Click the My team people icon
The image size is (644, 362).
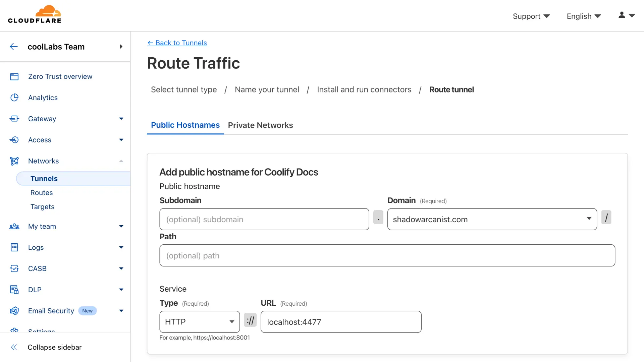point(14,226)
